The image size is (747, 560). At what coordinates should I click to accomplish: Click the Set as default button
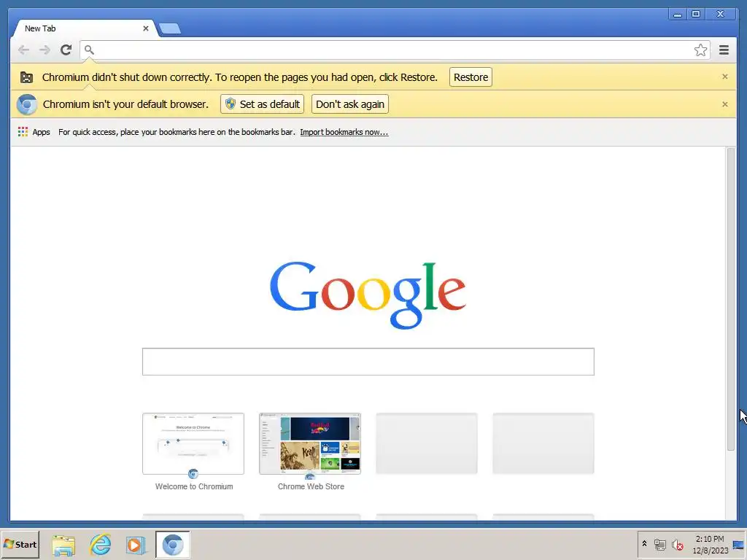[262, 104]
